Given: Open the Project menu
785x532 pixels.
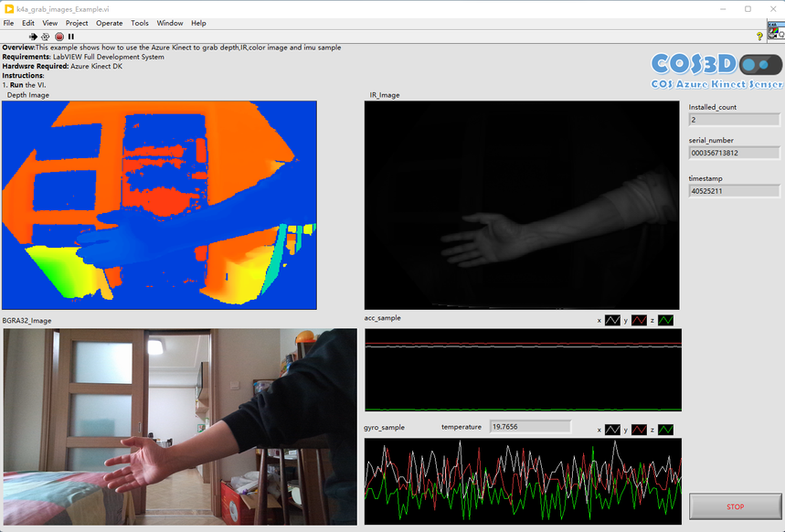Looking at the screenshot, I should pyautogui.click(x=77, y=23).
